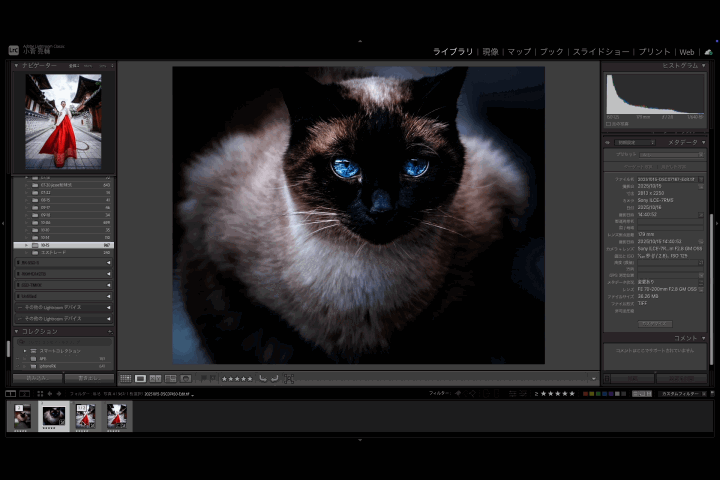Collapse the コメント panel
The height and width of the screenshot is (480, 720).
pos(703,338)
